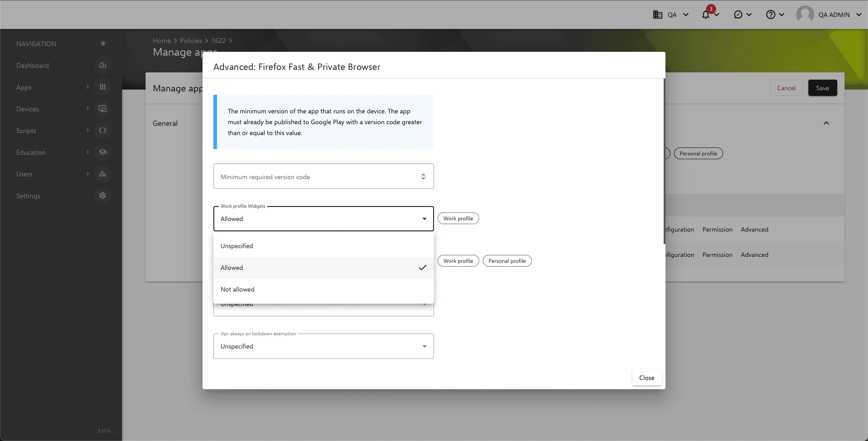The image size is (868, 441).
Task: Select the Not allowed option
Action: tap(323, 289)
